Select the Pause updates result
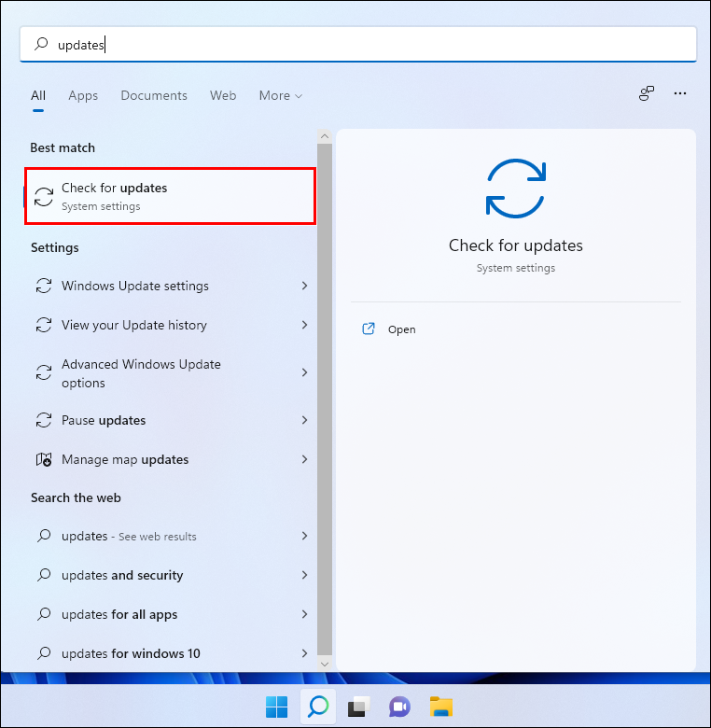The width and height of the screenshot is (711, 728). [x=171, y=420]
